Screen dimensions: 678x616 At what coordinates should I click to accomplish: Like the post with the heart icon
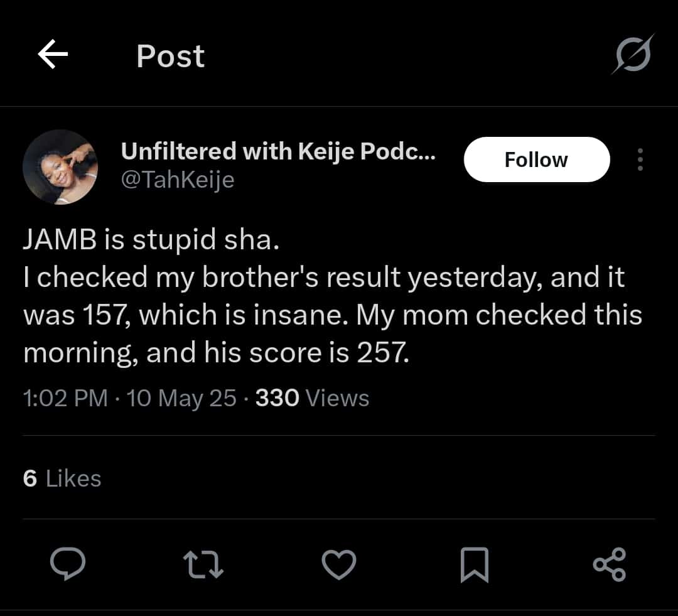click(x=339, y=563)
